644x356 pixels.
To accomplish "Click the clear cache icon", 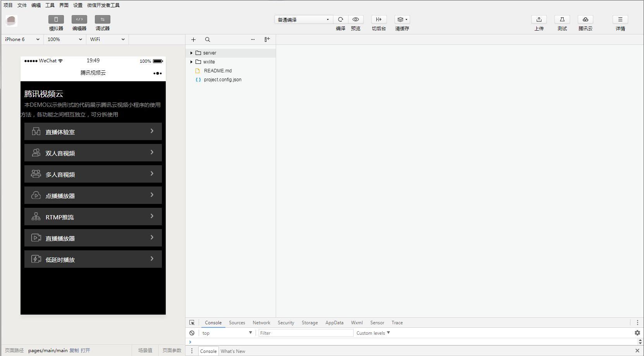I will coord(402,19).
